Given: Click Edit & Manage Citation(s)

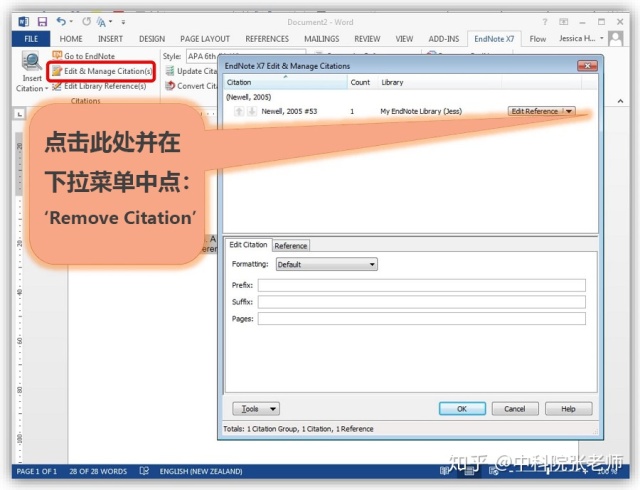Looking at the screenshot, I should tap(102, 71).
